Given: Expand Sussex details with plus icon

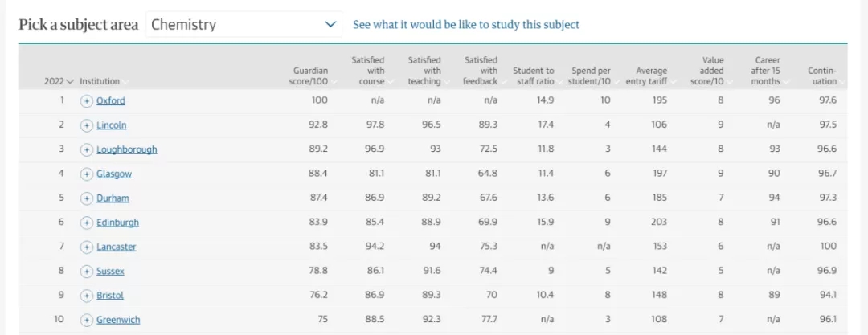Looking at the screenshot, I should click(x=86, y=272).
